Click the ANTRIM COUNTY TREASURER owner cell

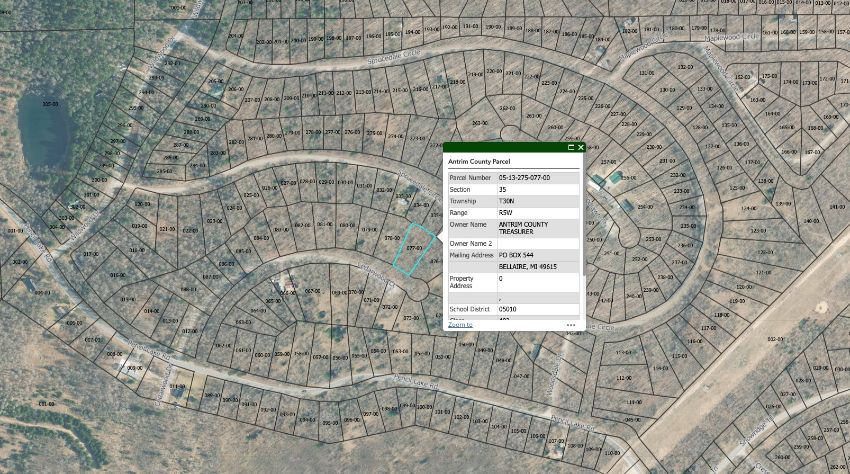[x=538, y=228]
